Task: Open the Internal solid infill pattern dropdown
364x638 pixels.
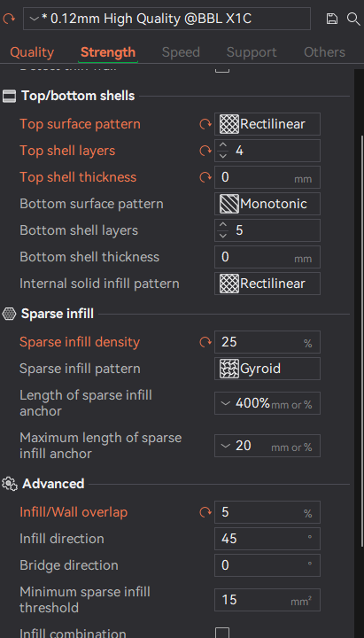Action: click(267, 284)
